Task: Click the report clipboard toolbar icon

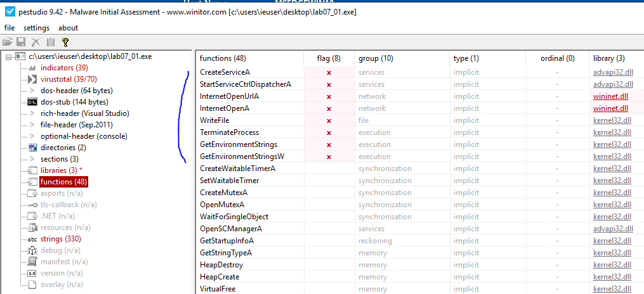Action: coord(51,42)
